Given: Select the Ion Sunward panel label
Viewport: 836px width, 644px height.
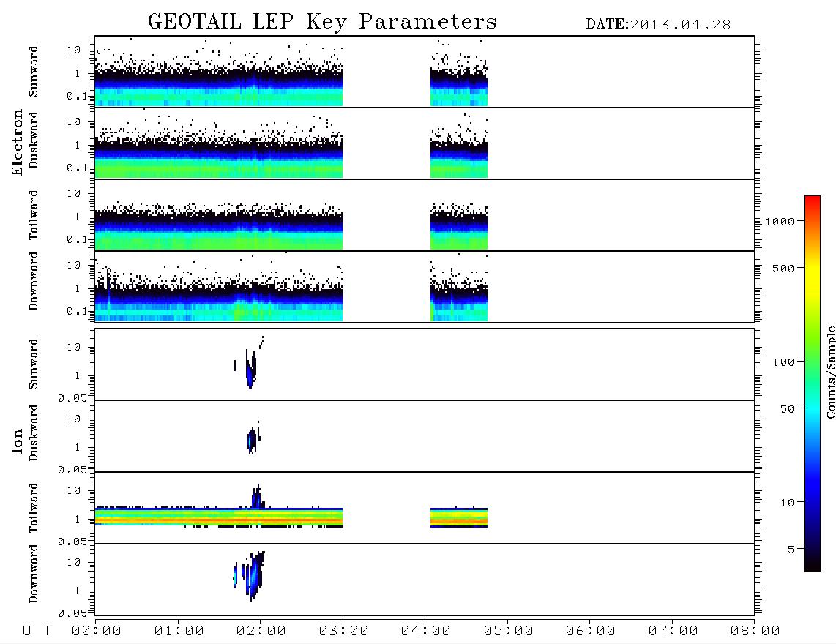Looking at the screenshot, I should (x=34, y=364).
